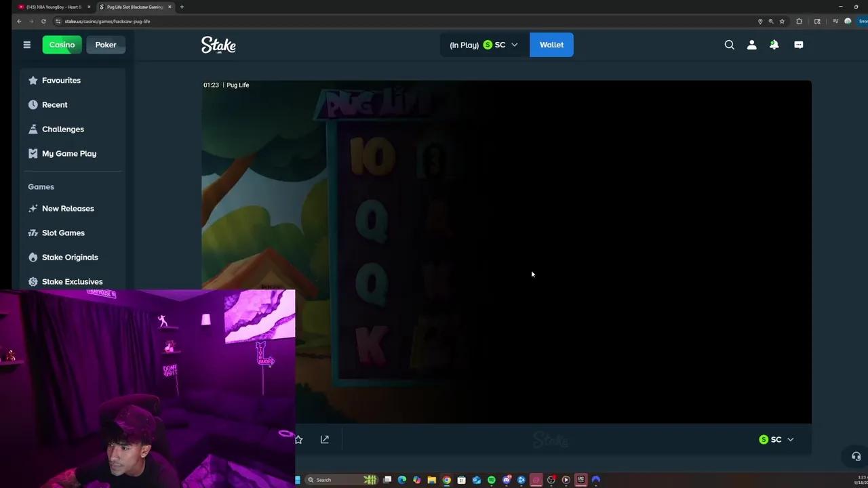Open the Wallet
The image size is (868, 488).
[551, 45]
